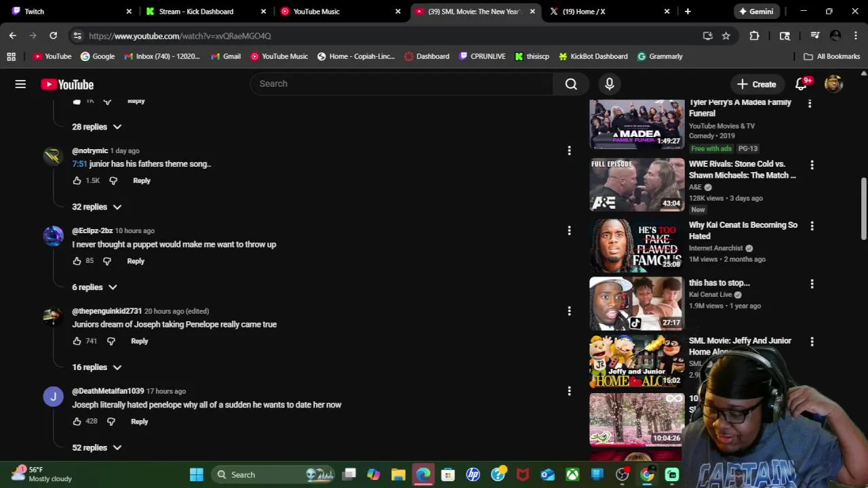Viewport: 868px width, 488px height.
Task: Open Chrome extensions puzzle icon
Action: 754,36
